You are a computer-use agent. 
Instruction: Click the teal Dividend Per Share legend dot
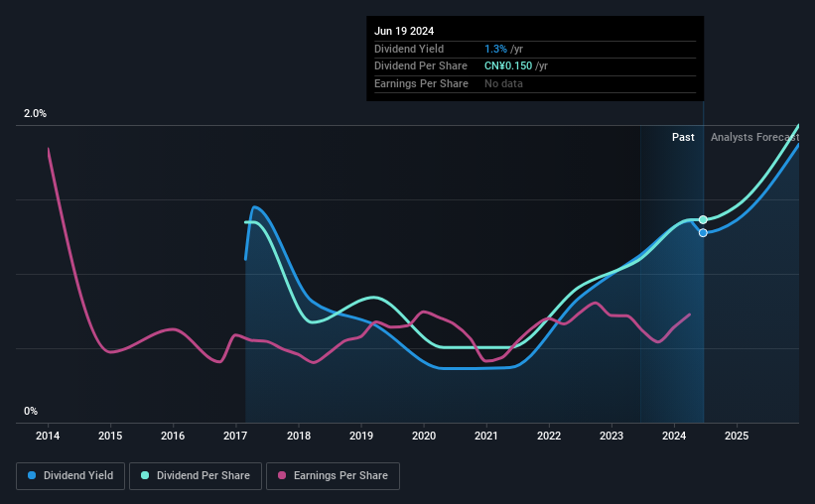click(145, 475)
